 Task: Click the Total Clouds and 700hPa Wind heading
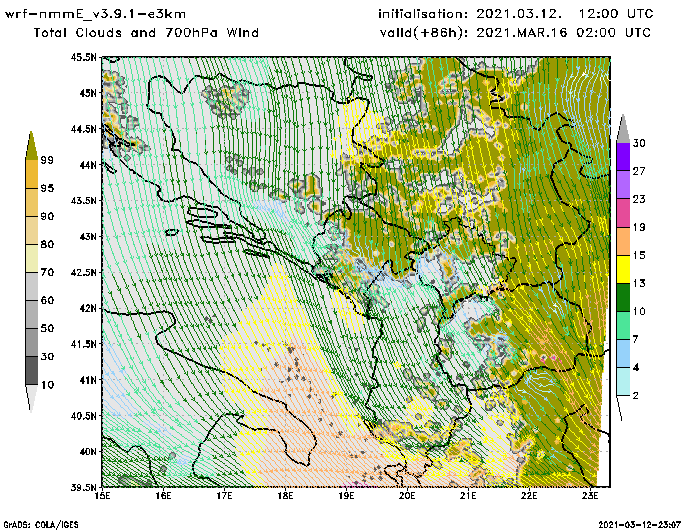click(x=146, y=33)
